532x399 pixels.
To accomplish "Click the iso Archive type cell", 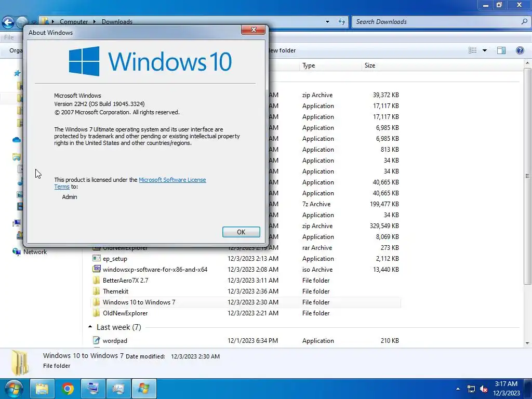I will [317, 270].
